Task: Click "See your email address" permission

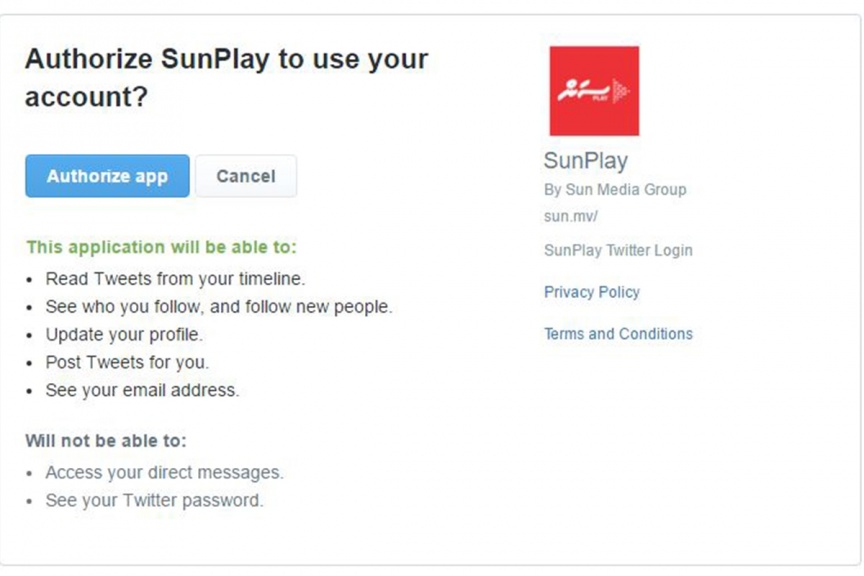Action: (142, 390)
